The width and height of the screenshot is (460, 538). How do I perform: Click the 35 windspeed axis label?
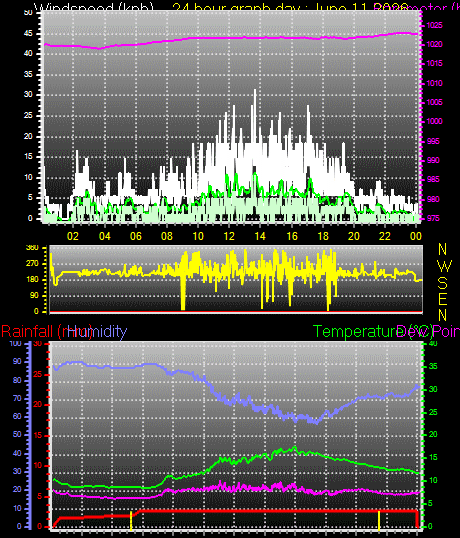[28, 74]
